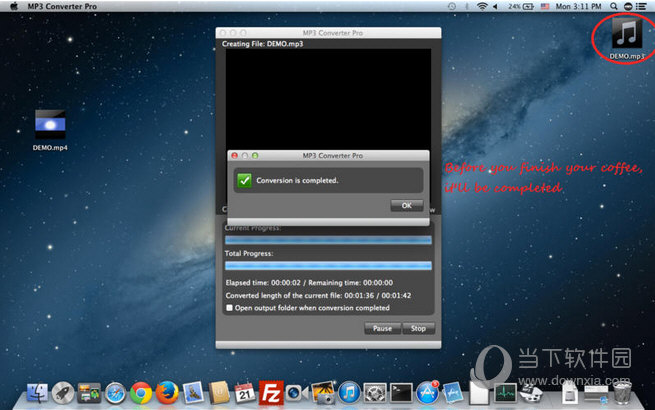The width and height of the screenshot is (655, 410).
Task: Open Contacts address book in dock
Action: (219, 393)
